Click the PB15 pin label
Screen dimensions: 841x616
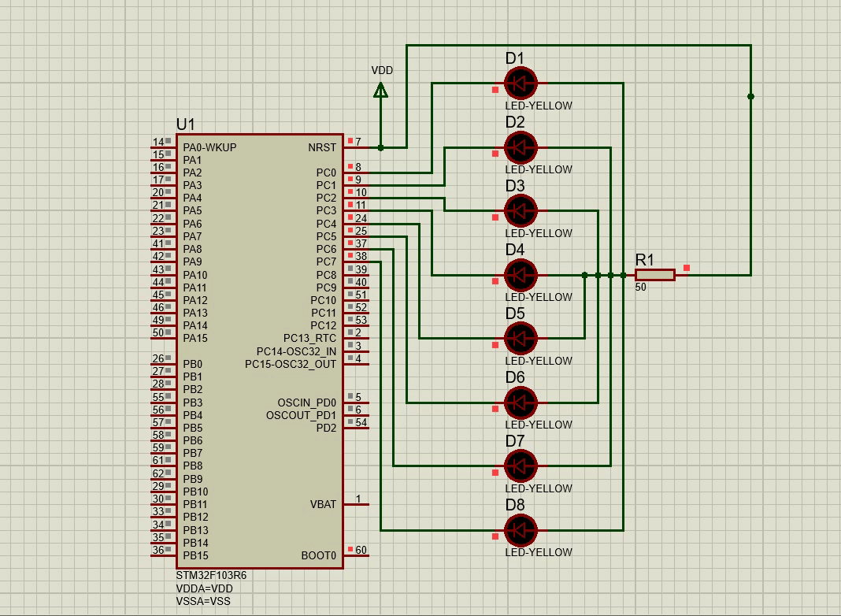(196, 555)
